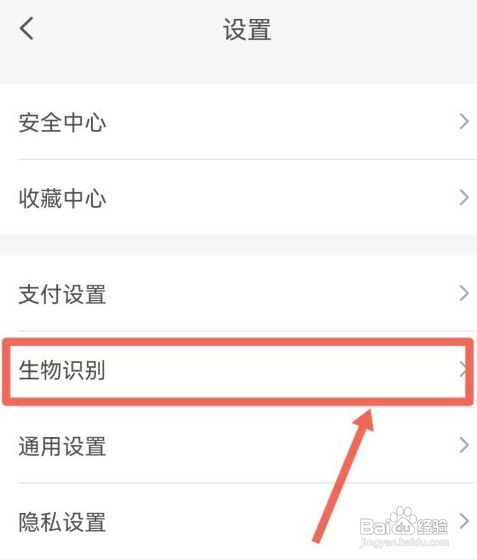
Task: Click the chevron in the 生物识别 row
Action: click(463, 369)
